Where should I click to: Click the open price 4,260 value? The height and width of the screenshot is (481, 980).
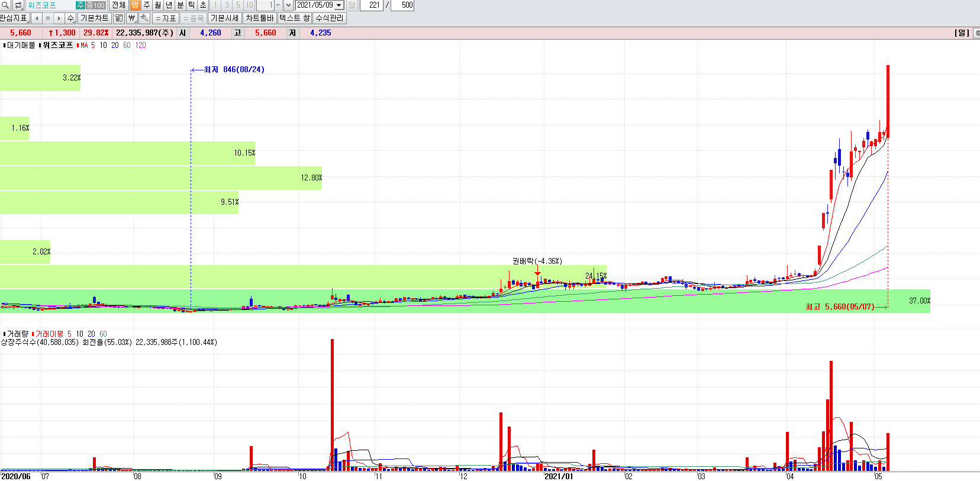tap(211, 33)
